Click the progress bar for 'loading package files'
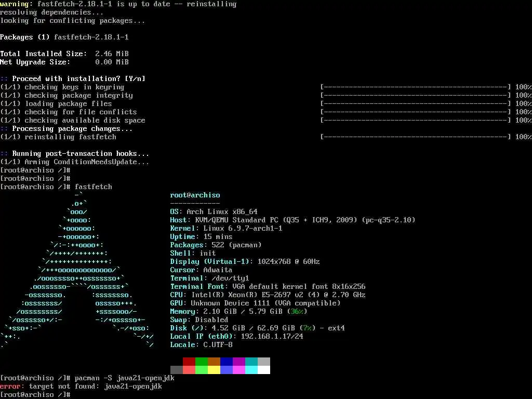This screenshot has width=532, height=399. (416, 104)
